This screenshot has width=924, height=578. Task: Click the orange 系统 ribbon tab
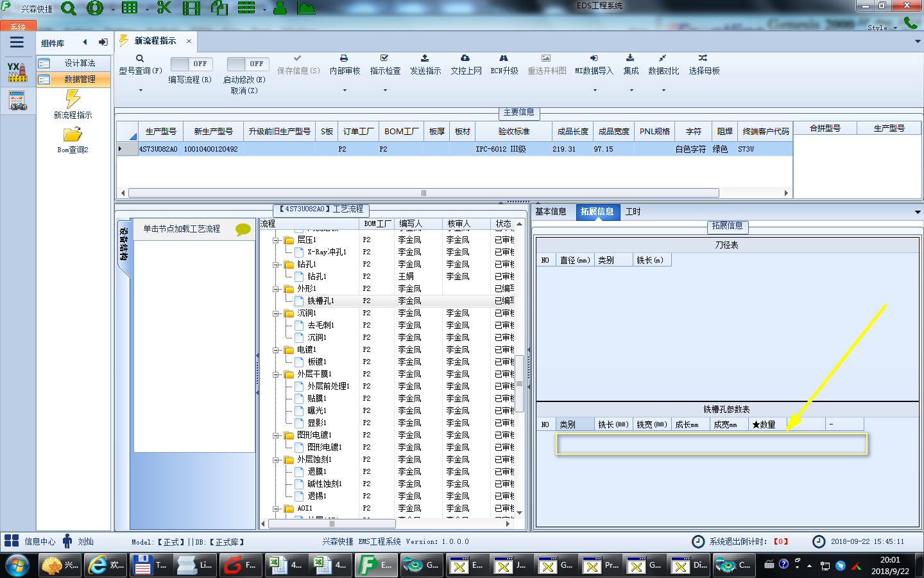[x=18, y=26]
